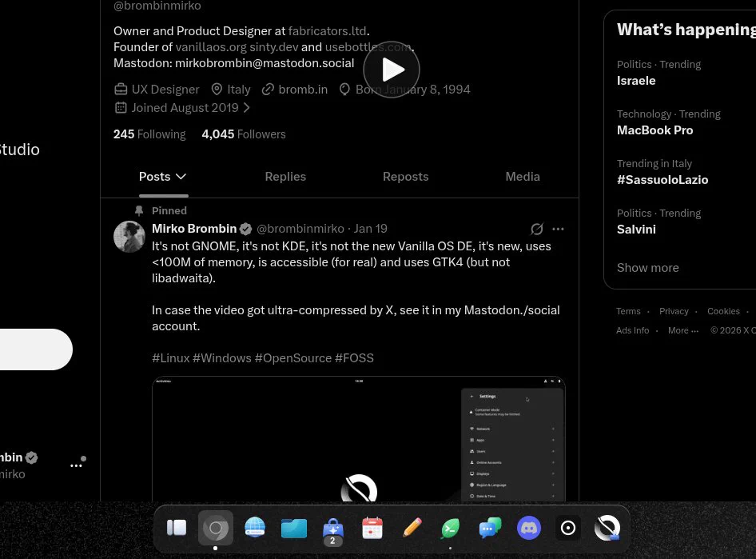
Task: Switch to the Replies tab
Action: (x=285, y=177)
